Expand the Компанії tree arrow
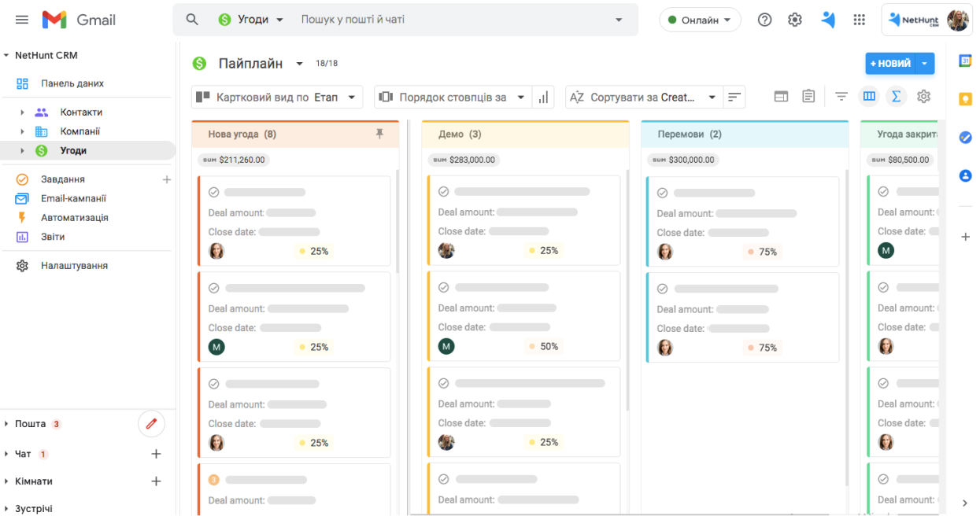Screen dimensions: 980x516 click(22, 131)
